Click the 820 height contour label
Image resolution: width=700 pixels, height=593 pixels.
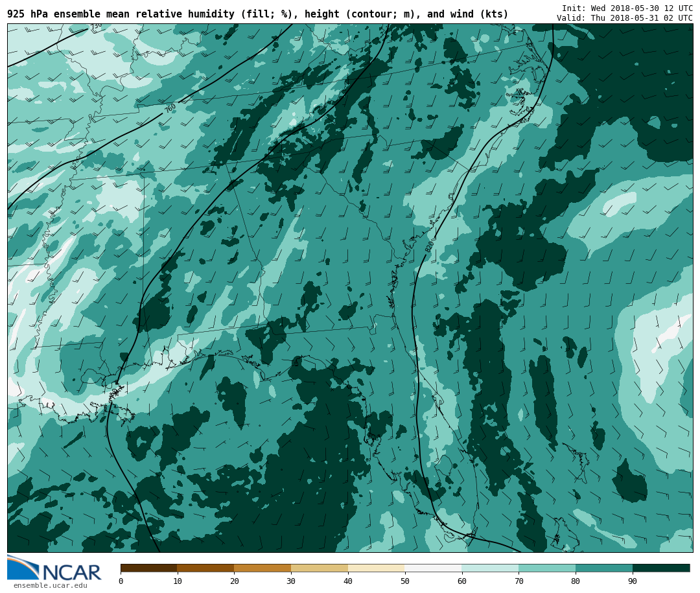[430, 246]
